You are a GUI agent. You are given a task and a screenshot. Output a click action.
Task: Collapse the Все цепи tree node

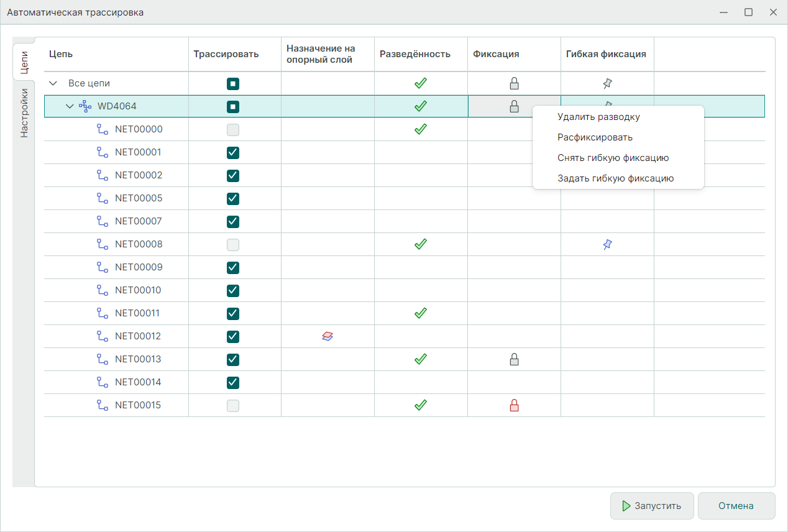click(53, 83)
